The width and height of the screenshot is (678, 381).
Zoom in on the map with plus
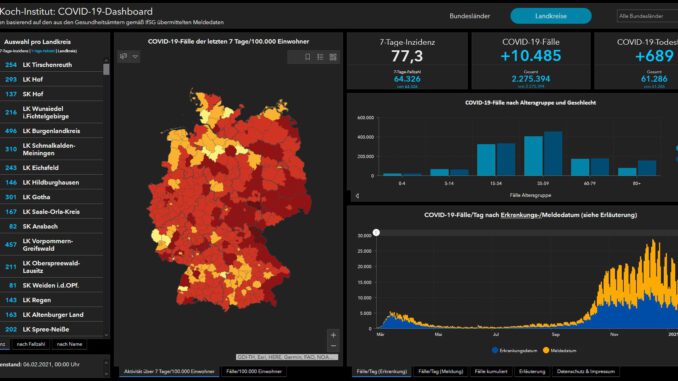pyautogui.click(x=333, y=335)
